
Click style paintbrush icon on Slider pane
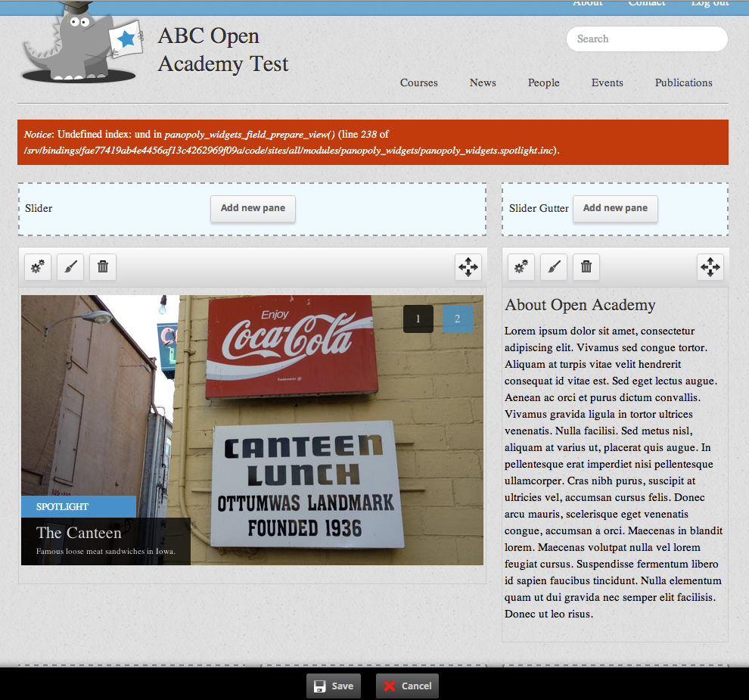click(70, 266)
